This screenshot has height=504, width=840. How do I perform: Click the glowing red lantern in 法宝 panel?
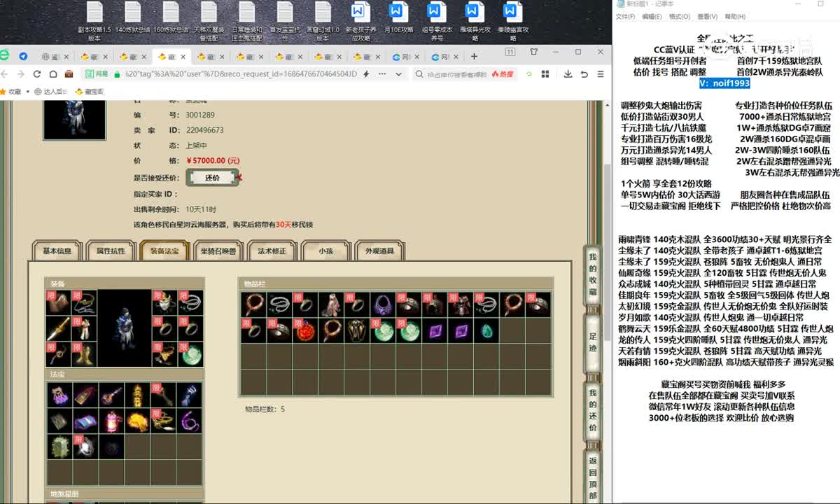pyautogui.click(x=112, y=421)
